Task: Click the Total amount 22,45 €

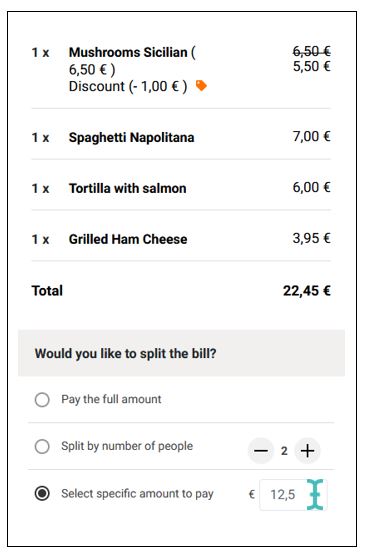Action: pyautogui.click(x=307, y=291)
